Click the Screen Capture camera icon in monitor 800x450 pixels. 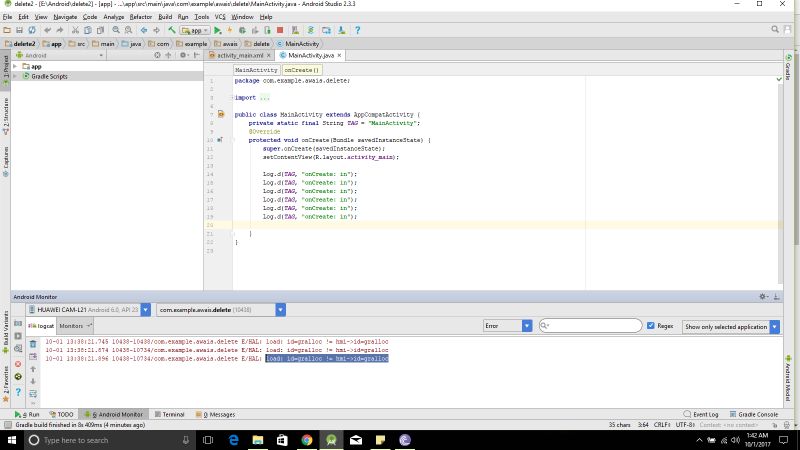[18, 323]
